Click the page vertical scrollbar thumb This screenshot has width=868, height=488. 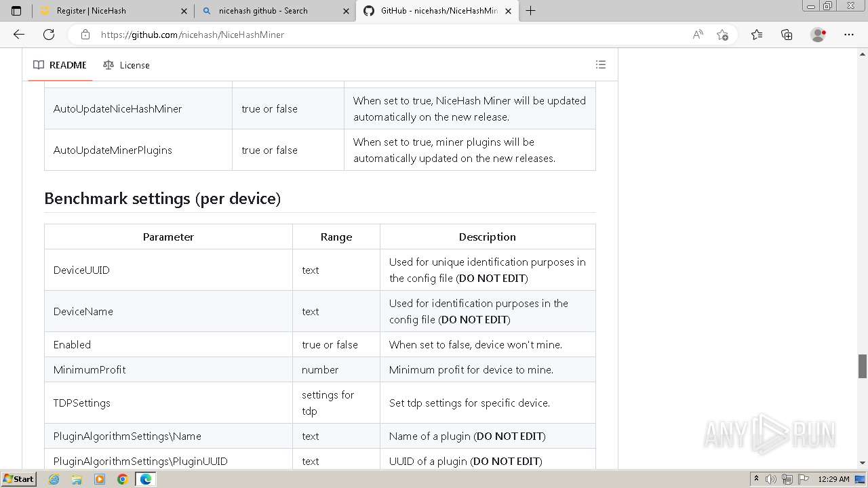(863, 366)
